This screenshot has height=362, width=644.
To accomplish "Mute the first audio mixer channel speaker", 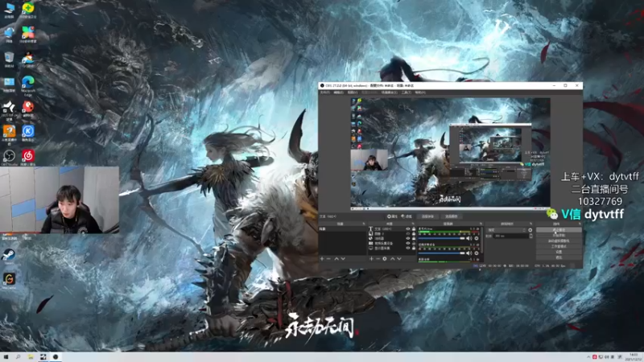I will pos(469,238).
